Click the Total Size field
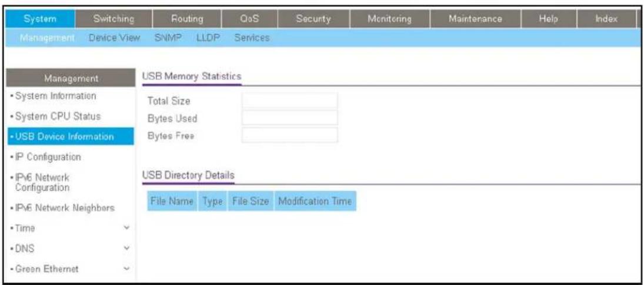644x285 pixels. coord(289,100)
